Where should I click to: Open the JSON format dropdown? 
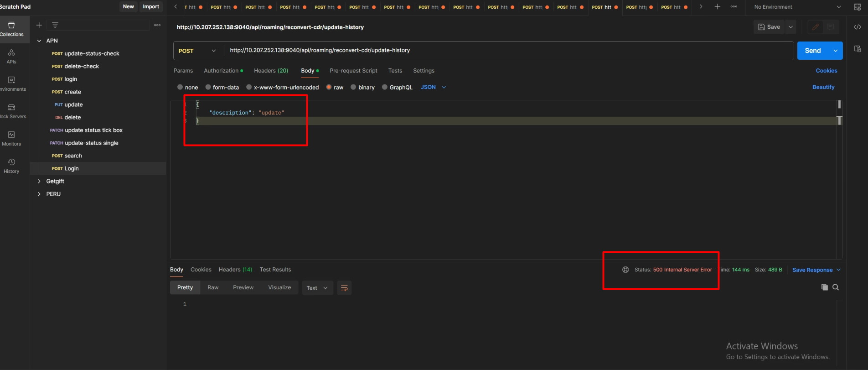pos(433,87)
